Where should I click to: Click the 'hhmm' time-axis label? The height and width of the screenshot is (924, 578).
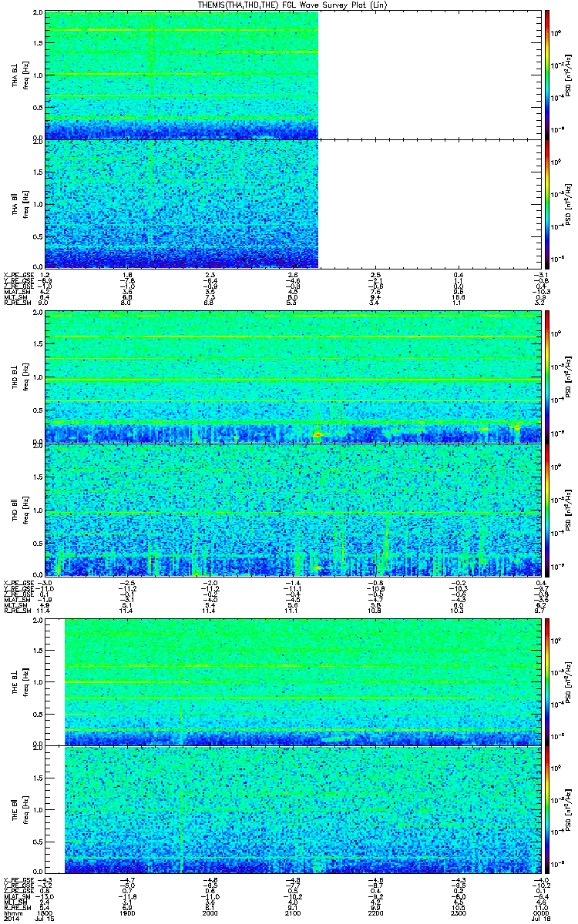[x=12, y=913]
